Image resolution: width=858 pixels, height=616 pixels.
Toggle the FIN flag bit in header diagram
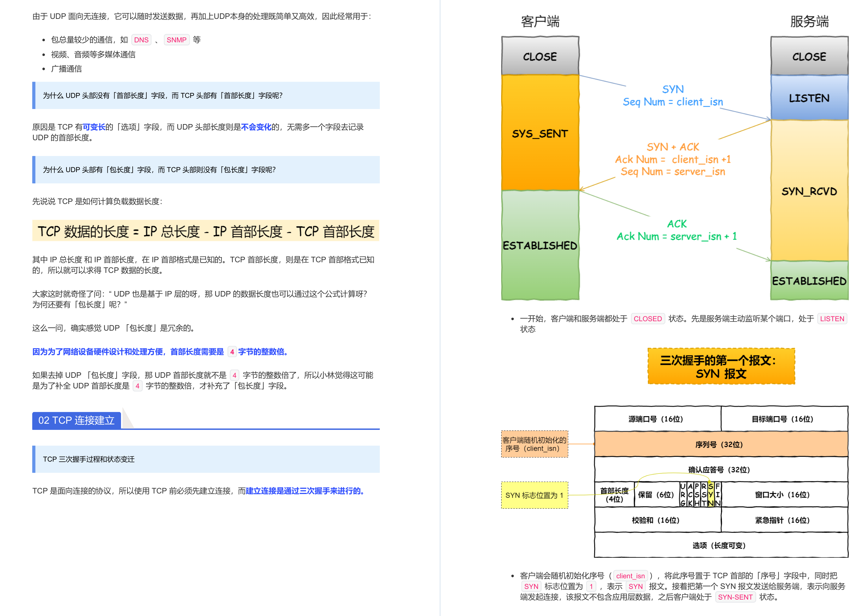coord(718,494)
